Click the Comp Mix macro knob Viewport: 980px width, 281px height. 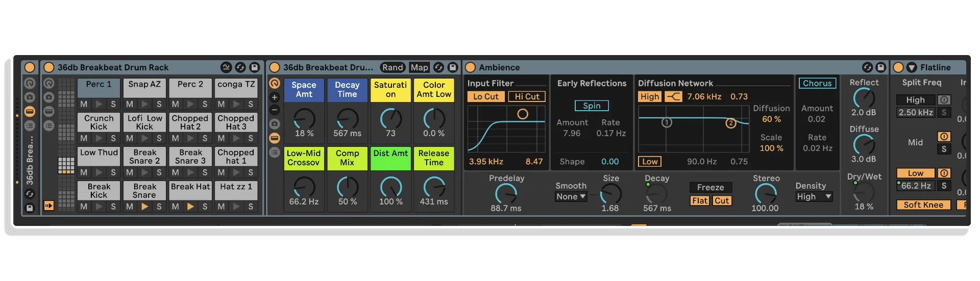point(348,187)
